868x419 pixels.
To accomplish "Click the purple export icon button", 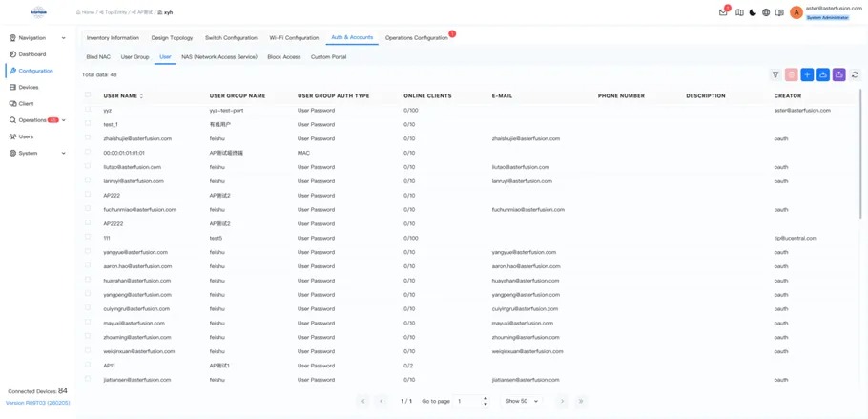I will [838, 74].
